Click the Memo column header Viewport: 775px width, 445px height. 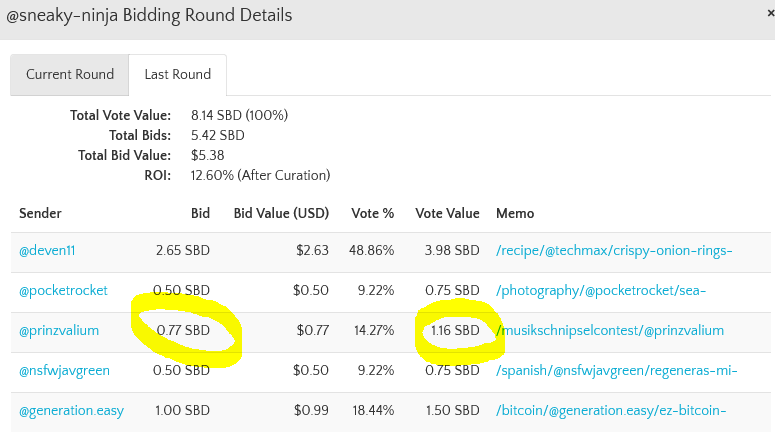tap(515, 213)
